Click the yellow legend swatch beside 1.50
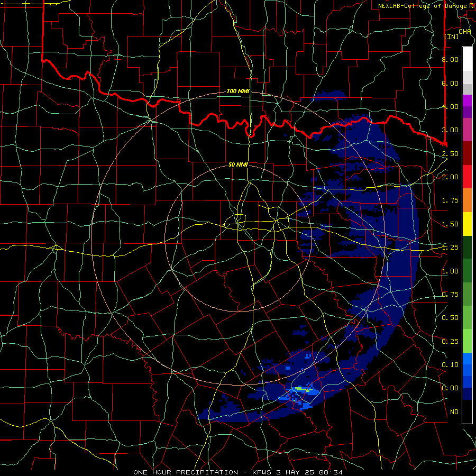 click(467, 224)
